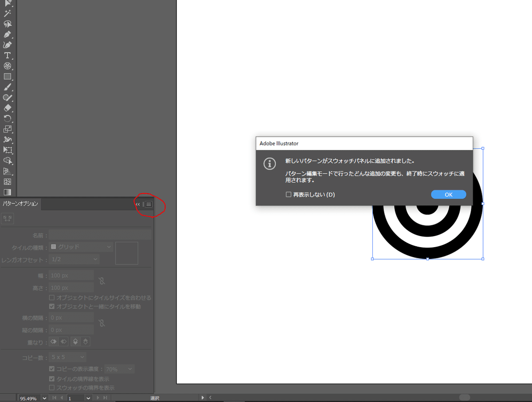Open the 70% display density dropdown

(x=119, y=369)
